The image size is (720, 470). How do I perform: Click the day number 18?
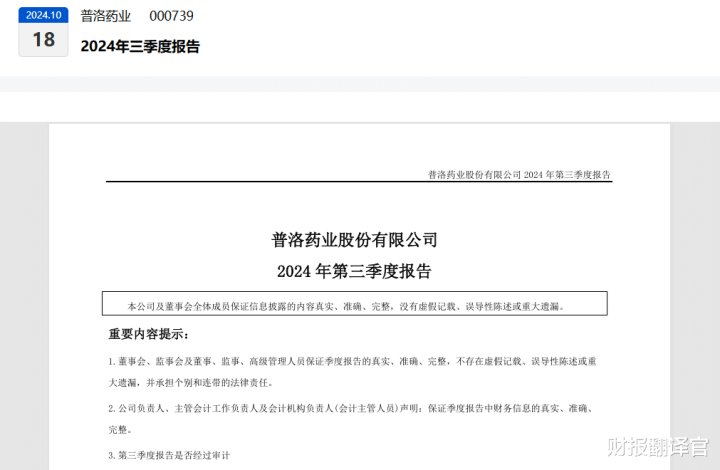coord(44,39)
